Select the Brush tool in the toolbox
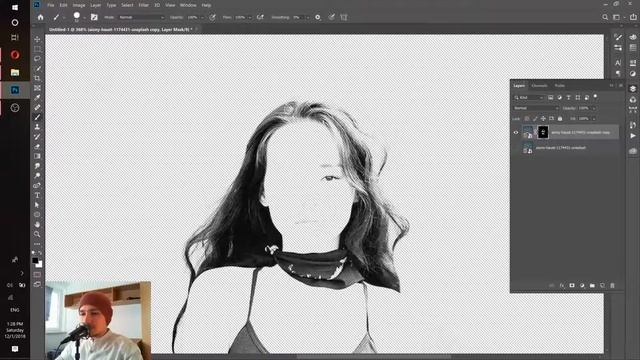 click(37, 118)
